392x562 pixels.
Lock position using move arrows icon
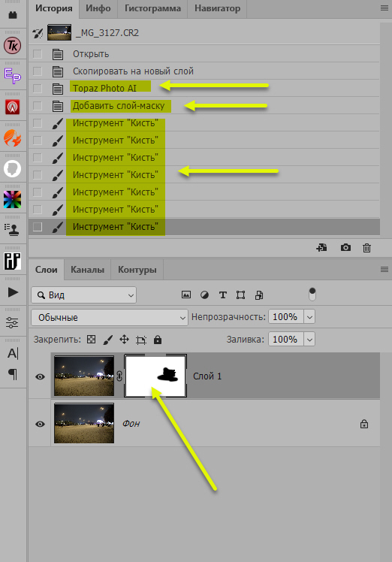124,339
